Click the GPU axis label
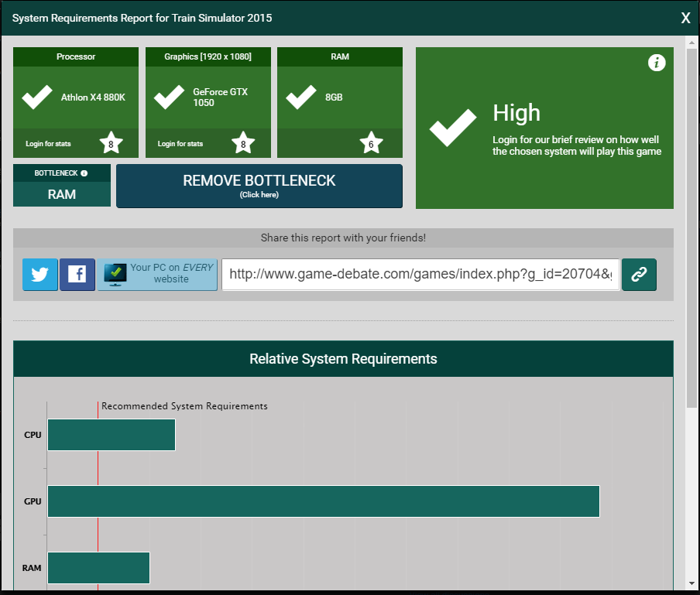Viewport: 700px width, 595px height. click(x=33, y=501)
